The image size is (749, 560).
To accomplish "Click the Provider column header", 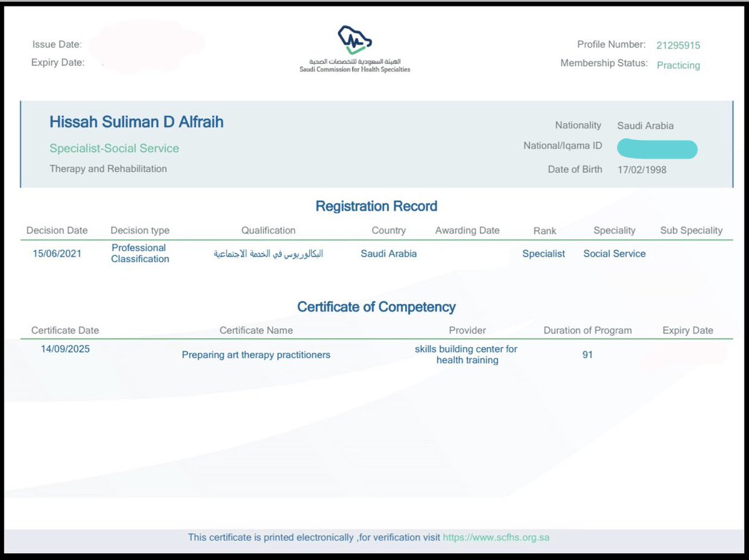I will 468,330.
